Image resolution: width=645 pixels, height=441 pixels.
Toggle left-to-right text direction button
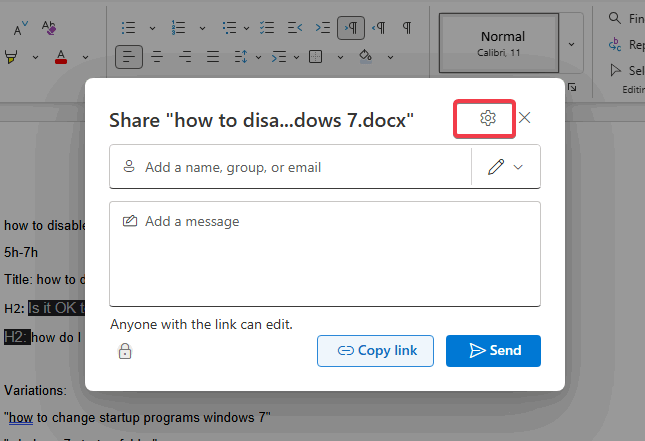[351, 28]
